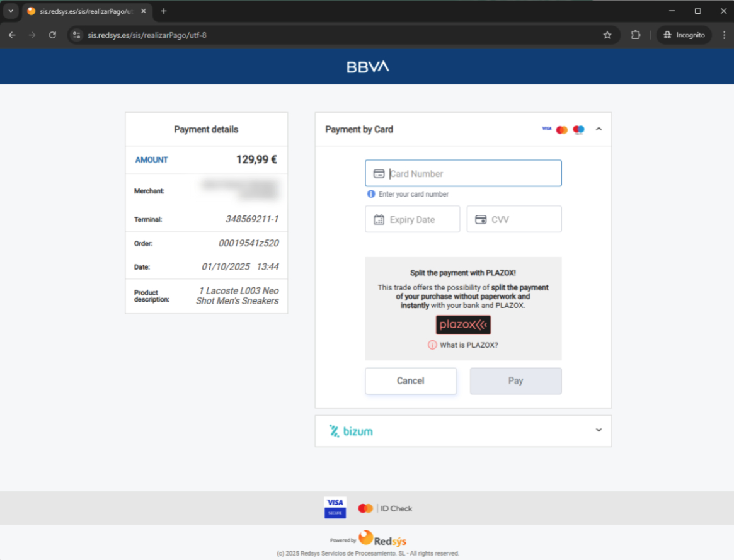The image size is (734, 560).
Task: Click the plazox logo badge
Action: pos(463,325)
